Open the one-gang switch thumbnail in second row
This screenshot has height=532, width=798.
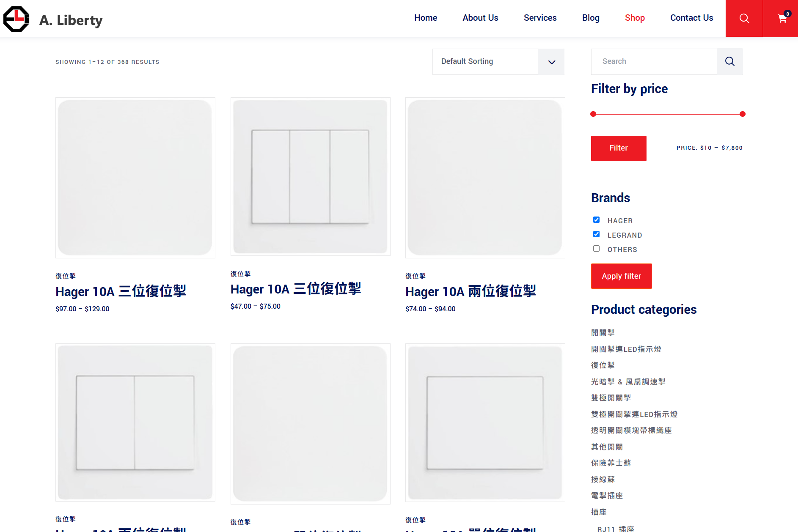coord(485,422)
